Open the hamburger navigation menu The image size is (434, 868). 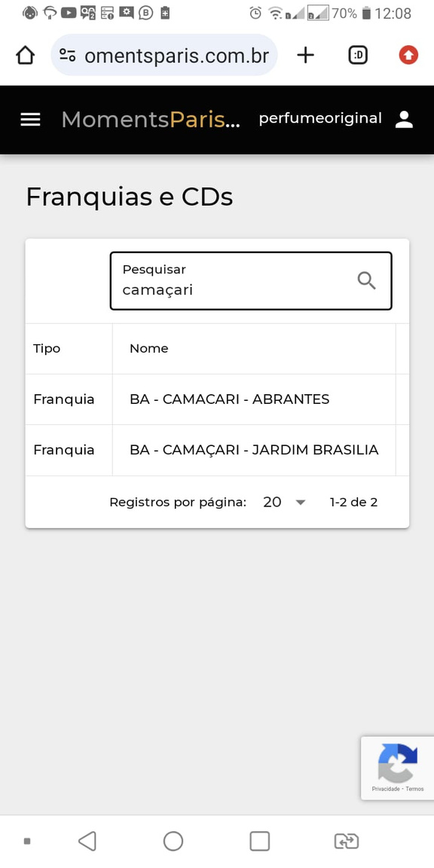tap(30, 120)
